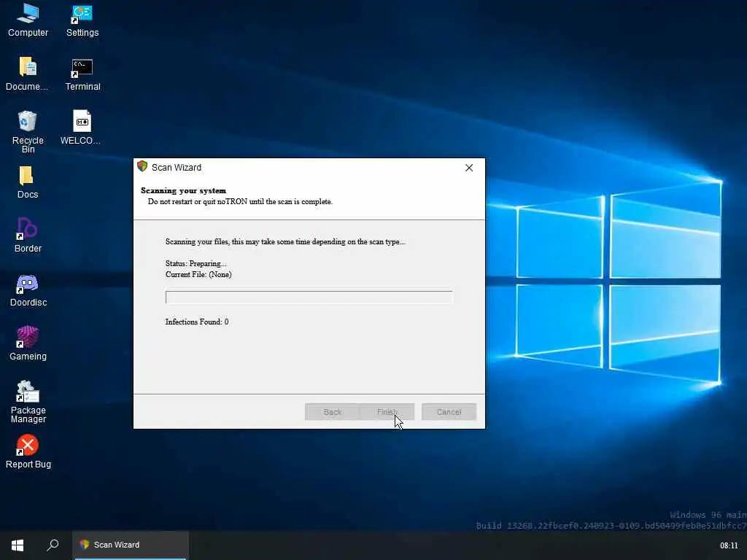747x560 pixels.
Task: Open the Start menu Windows logo
Action: tap(18, 545)
